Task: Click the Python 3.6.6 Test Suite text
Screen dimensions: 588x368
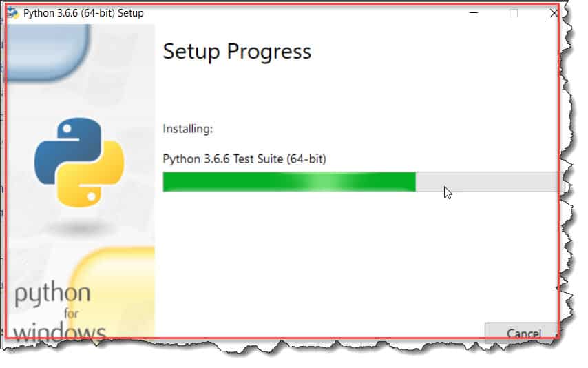Action: click(244, 159)
